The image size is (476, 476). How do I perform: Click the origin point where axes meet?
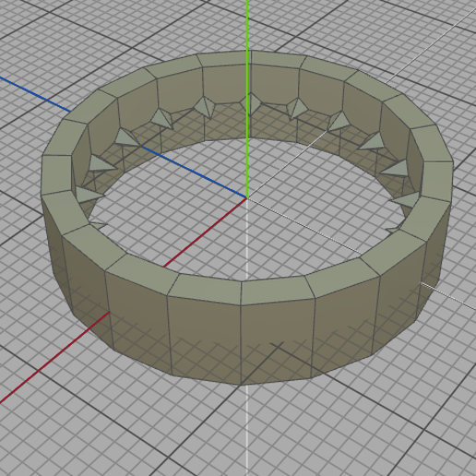click(x=247, y=197)
